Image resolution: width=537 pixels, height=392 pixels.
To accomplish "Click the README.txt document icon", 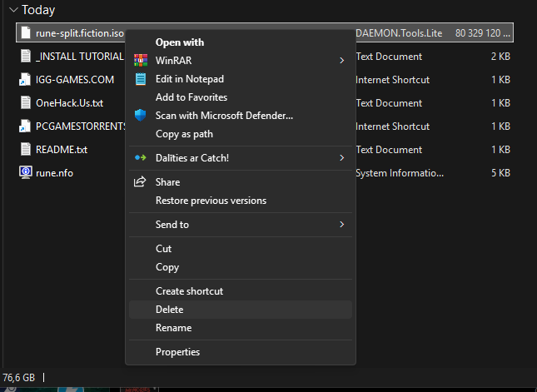I will 26,149.
